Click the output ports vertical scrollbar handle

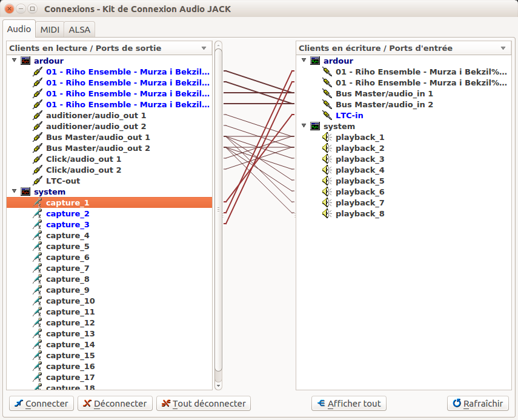(x=218, y=210)
